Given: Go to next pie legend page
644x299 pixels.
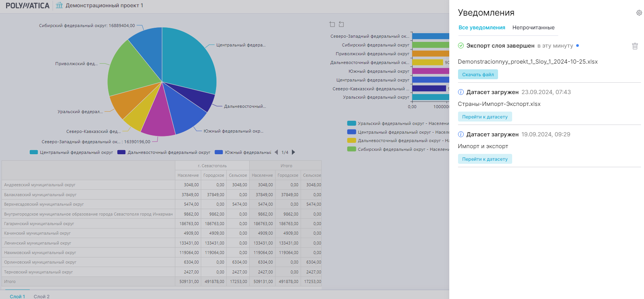Looking at the screenshot, I should tap(293, 152).
